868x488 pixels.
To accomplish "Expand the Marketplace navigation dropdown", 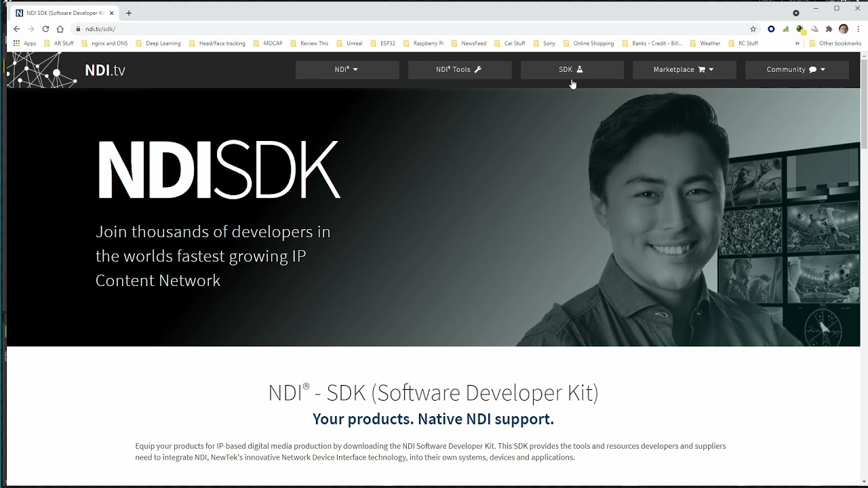I will (x=684, y=70).
